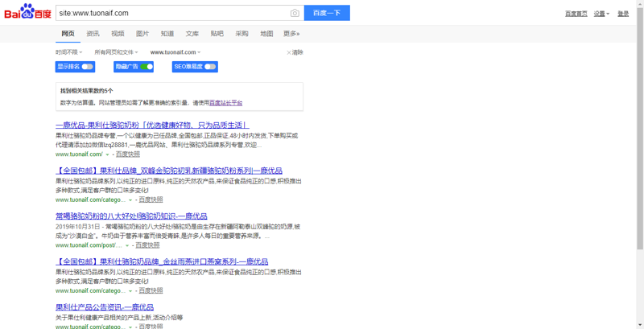
Task: Open 所有网页和文件 file type dropdown
Action: (116, 52)
